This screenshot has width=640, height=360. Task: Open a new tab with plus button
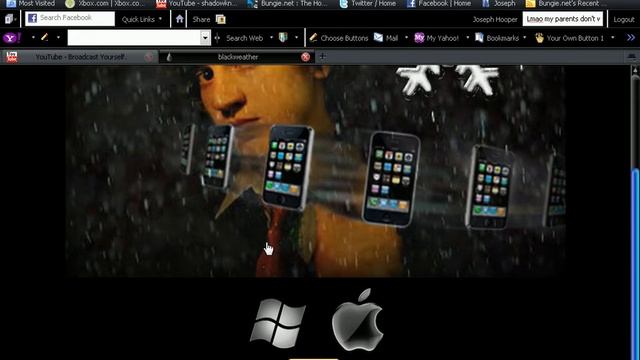tap(322, 57)
